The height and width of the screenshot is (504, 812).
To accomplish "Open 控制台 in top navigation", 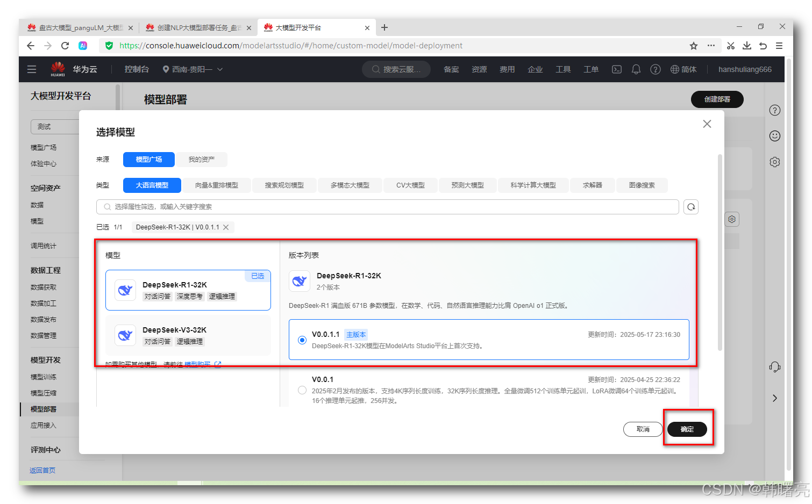I will point(137,69).
